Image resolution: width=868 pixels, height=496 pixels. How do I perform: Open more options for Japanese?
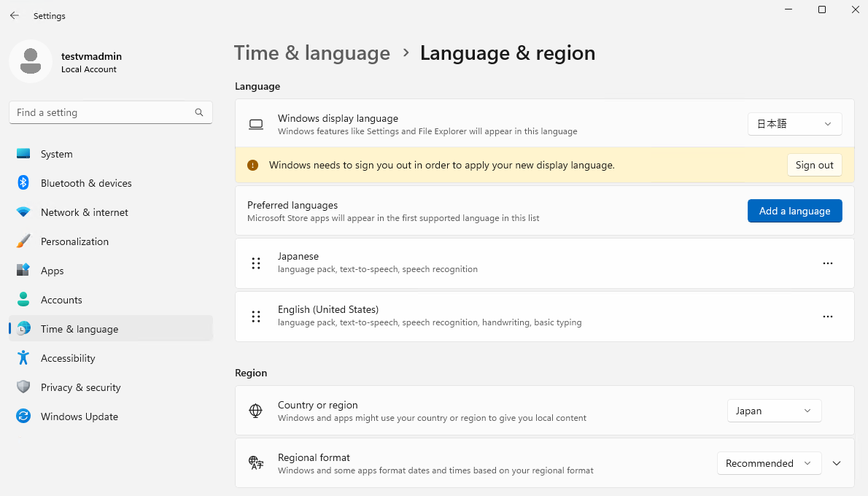(828, 263)
